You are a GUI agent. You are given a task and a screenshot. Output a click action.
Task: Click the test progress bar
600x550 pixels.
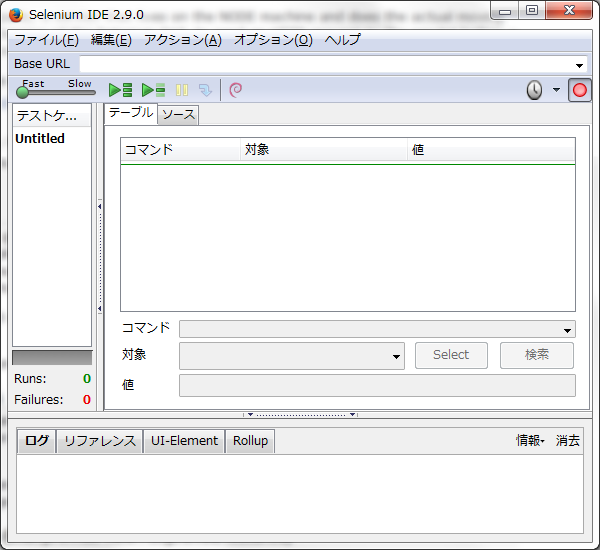(x=52, y=358)
